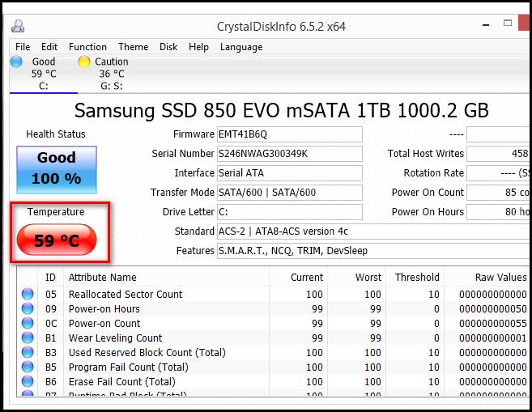The height and width of the screenshot is (412, 532).
Task: Click the status orb for Power-on Hours row
Action: coord(28,308)
